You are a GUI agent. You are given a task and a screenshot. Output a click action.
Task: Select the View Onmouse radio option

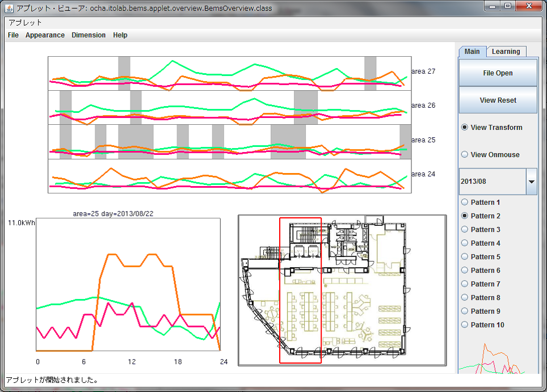(x=465, y=155)
